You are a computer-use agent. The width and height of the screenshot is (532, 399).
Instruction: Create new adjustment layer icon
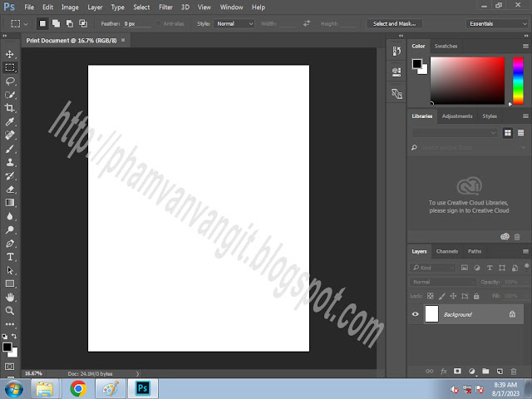(471, 372)
